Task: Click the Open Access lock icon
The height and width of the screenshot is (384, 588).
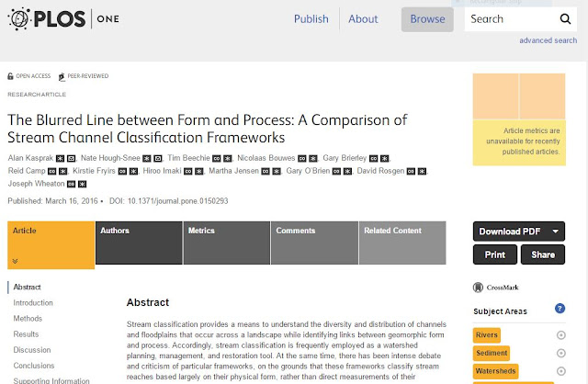Action: (11, 77)
